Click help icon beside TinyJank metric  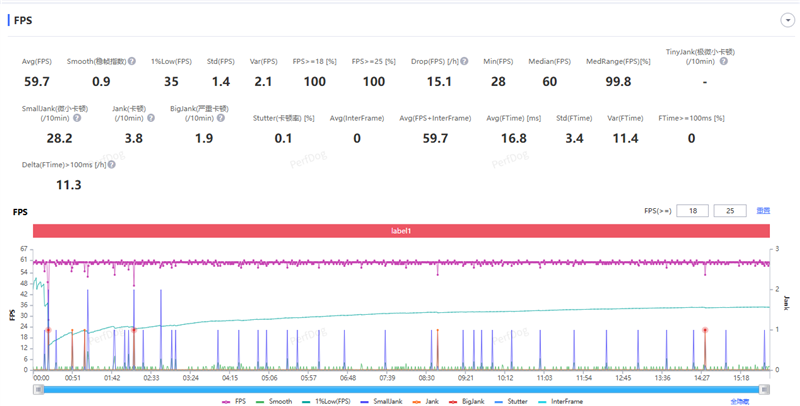(x=723, y=61)
